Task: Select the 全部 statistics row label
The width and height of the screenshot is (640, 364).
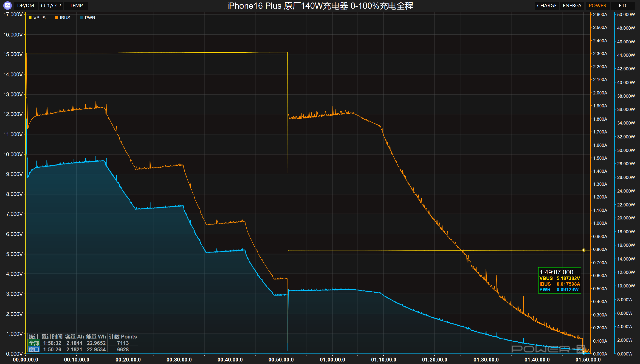Action: (34, 343)
